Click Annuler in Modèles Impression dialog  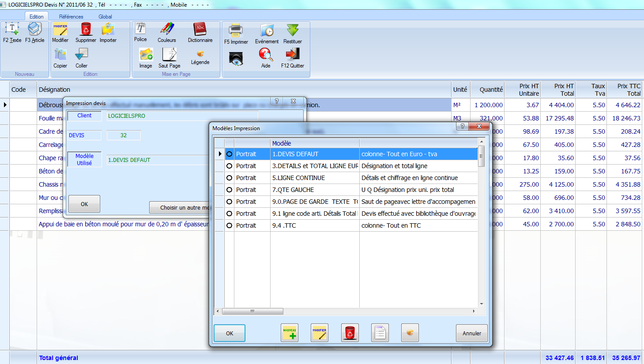[x=471, y=333]
